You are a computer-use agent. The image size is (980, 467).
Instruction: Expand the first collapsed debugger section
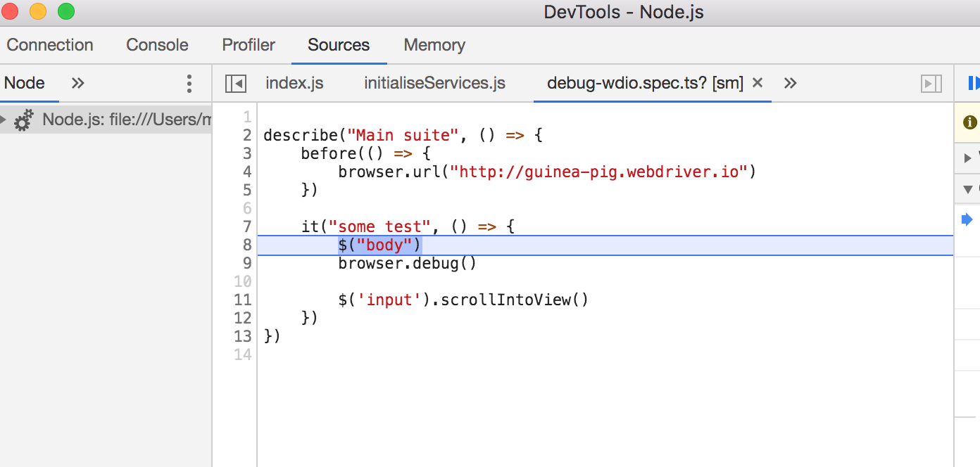click(x=968, y=158)
